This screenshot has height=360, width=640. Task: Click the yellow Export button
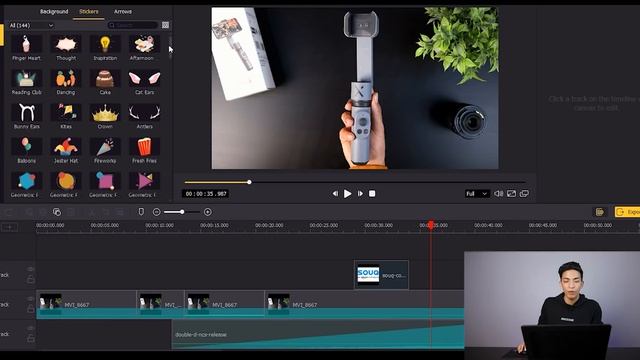click(627, 212)
